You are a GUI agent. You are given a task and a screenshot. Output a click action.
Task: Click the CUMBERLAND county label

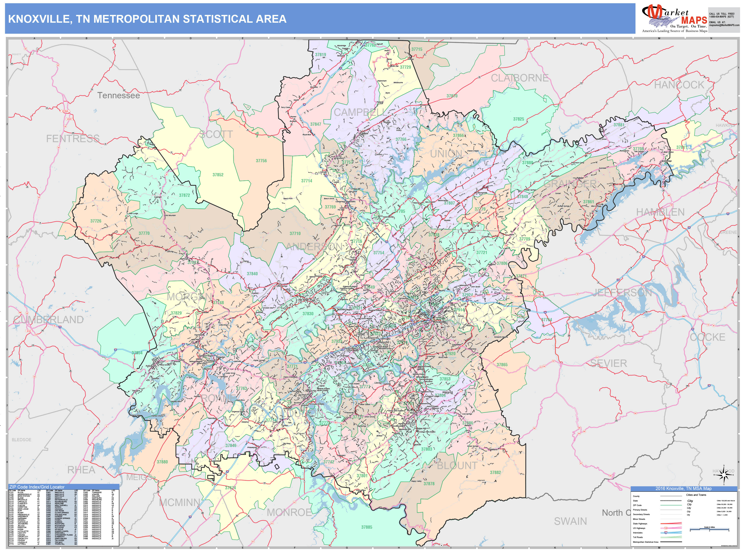(48, 320)
